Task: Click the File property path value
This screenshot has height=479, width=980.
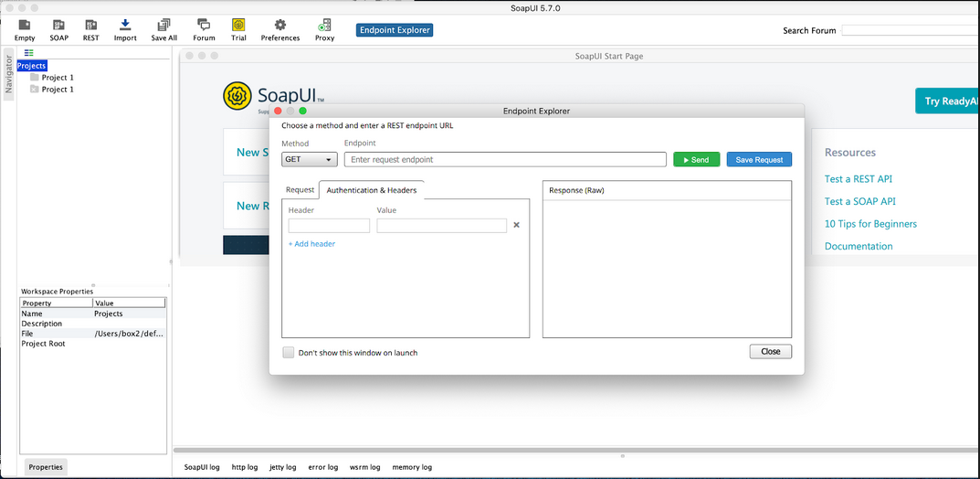Action: coord(129,334)
